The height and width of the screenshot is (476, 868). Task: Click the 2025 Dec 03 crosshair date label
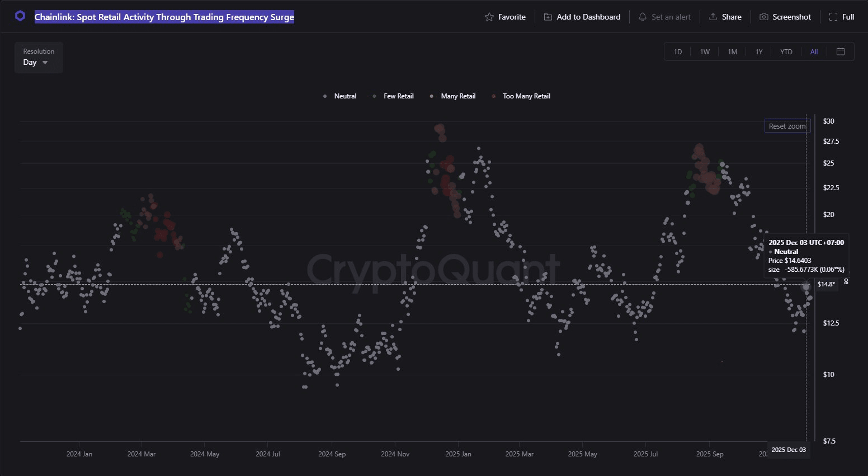(789, 450)
